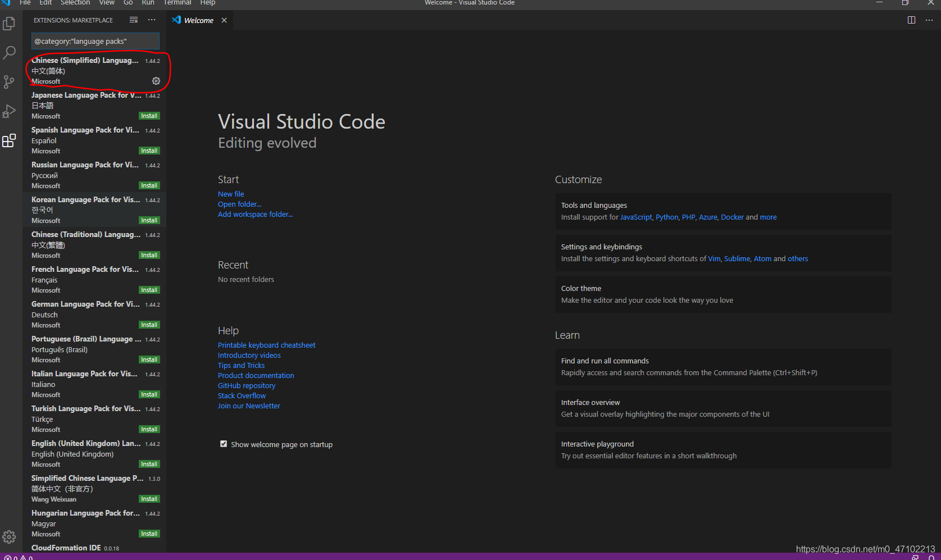
Task: Select the Welcome editor tab
Action: pos(199,20)
